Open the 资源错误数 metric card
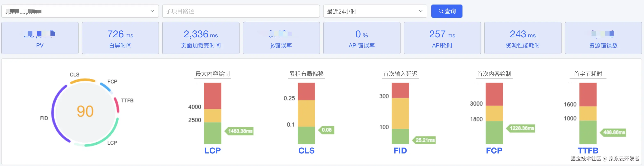This screenshot has width=644, height=166. [603, 38]
